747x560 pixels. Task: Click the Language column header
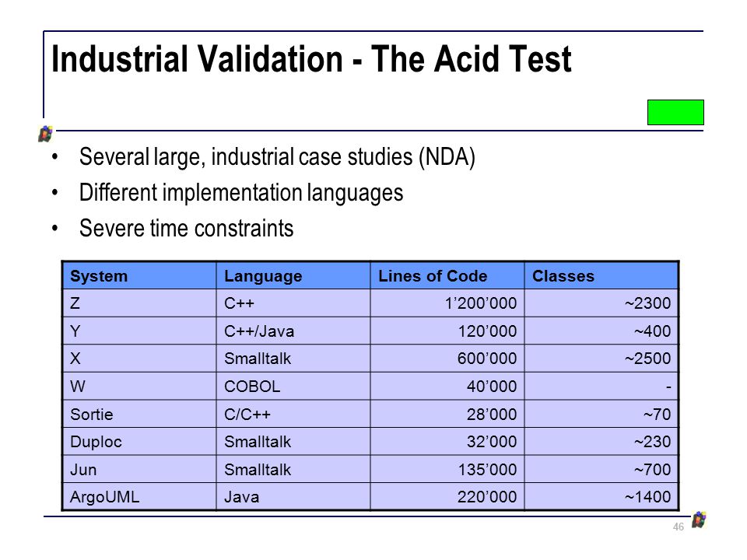click(x=293, y=275)
